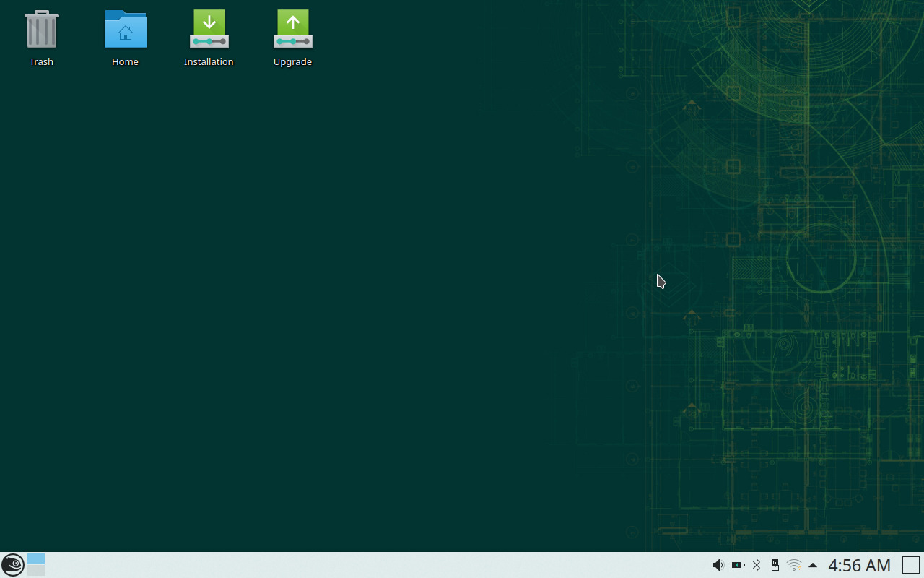
Task: Open the battery status tray icon
Action: (737, 565)
